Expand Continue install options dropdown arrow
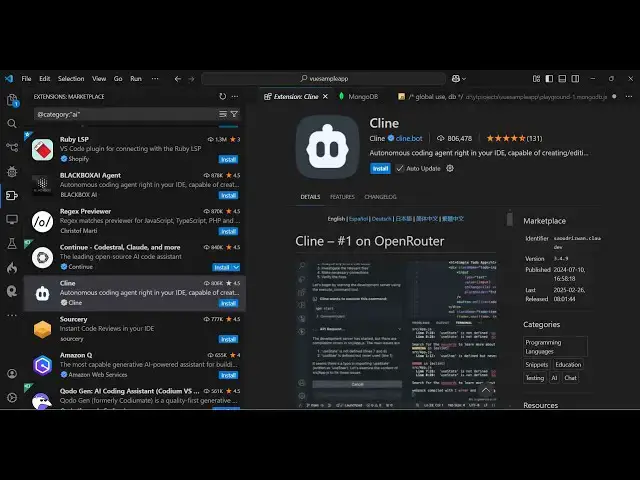Screen dimensions: 640x480 pyautogui.click(x=236, y=267)
